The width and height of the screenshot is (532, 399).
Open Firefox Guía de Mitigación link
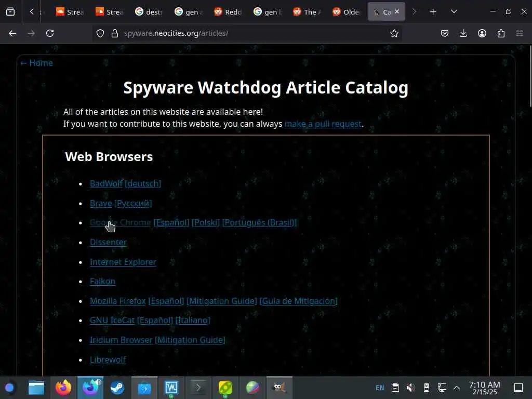(x=299, y=301)
